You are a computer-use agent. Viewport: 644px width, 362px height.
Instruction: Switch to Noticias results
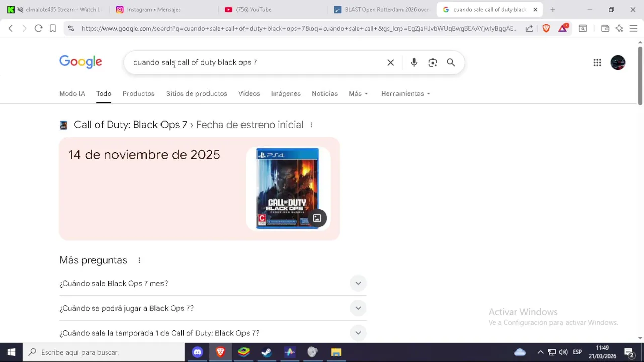325,93
